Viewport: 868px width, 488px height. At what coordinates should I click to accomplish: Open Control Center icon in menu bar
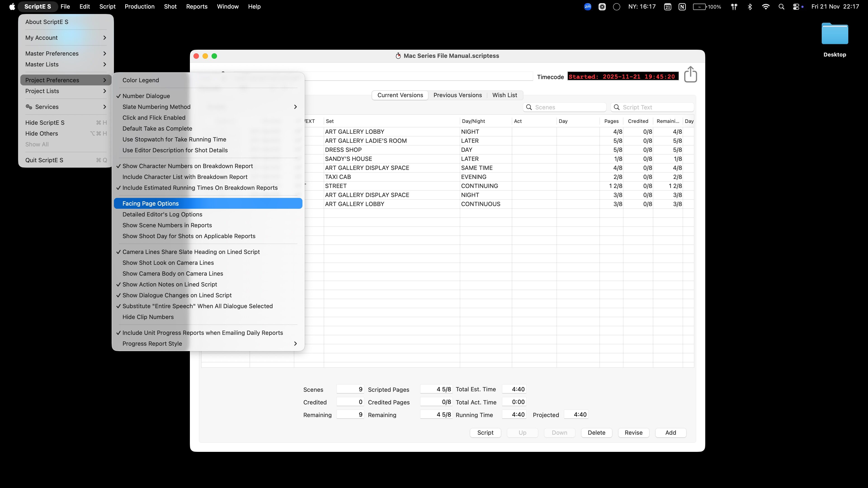pyautogui.click(x=796, y=7)
